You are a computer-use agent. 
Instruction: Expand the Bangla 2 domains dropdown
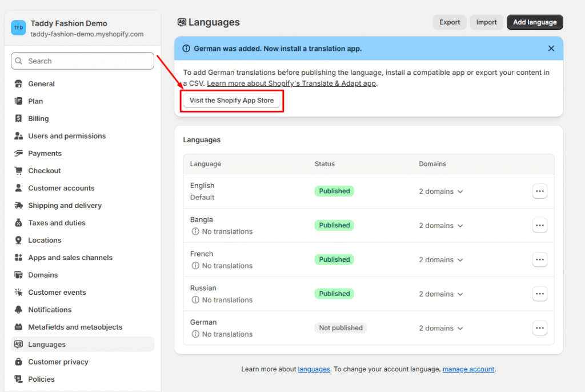click(441, 226)
